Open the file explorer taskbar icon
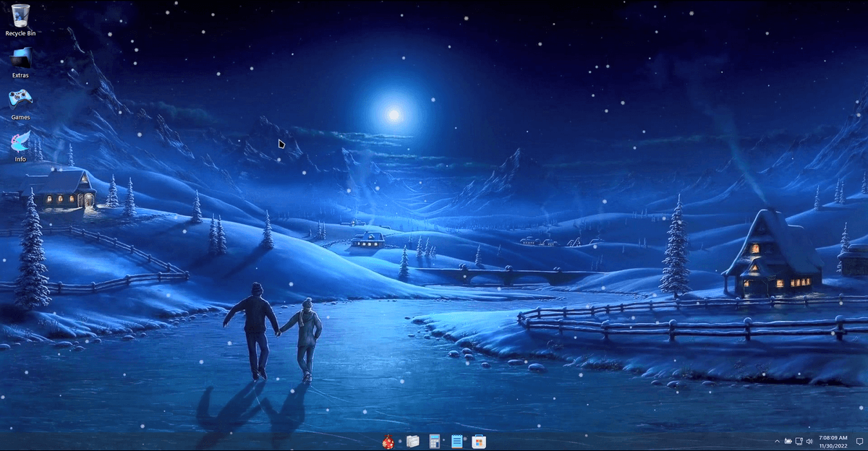The height and width of the screenshot is (451, 868). pyautogui.click(x=412, y=440)
